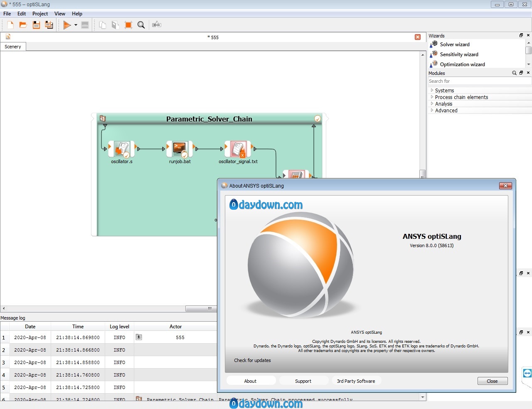Focus the Modules search field
This screenshot has width=532, height=409.
coord(480,81)
